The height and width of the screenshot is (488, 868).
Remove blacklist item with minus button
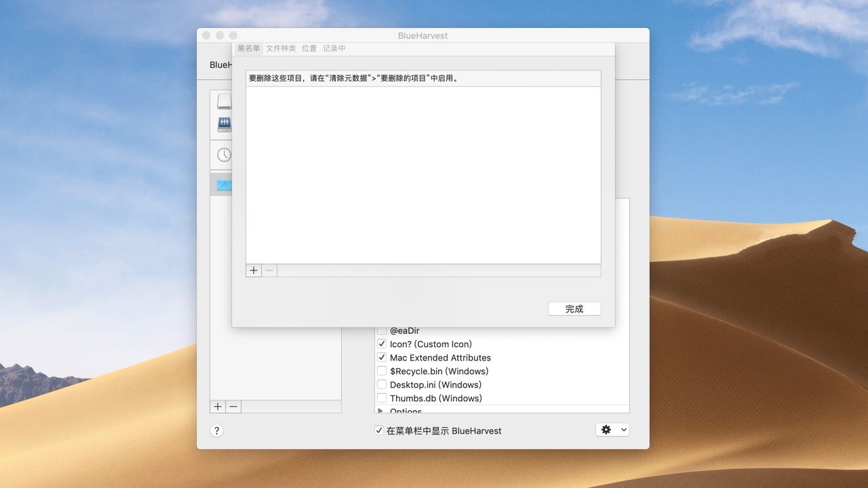[270, 270]
